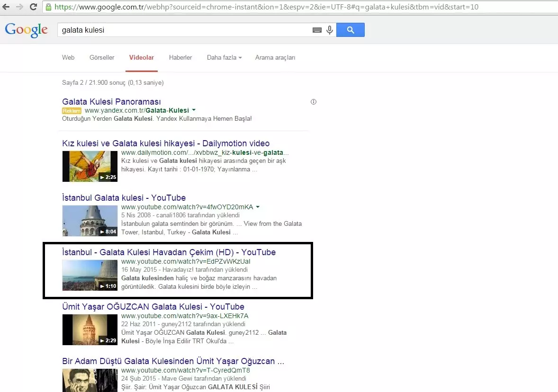558x392 pixels.
Task: Go back with browser back arrow
Action: 6,7
